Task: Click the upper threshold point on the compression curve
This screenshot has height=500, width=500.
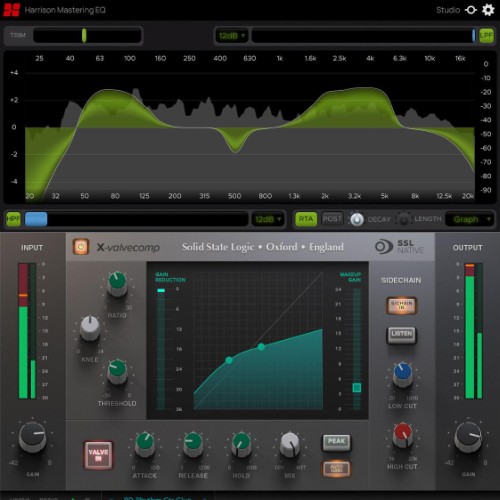Action: (x=261, y=347)
